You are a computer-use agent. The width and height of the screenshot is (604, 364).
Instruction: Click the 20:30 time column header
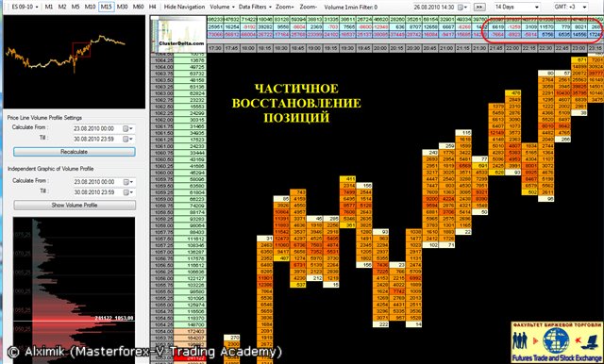pos(413,48)
